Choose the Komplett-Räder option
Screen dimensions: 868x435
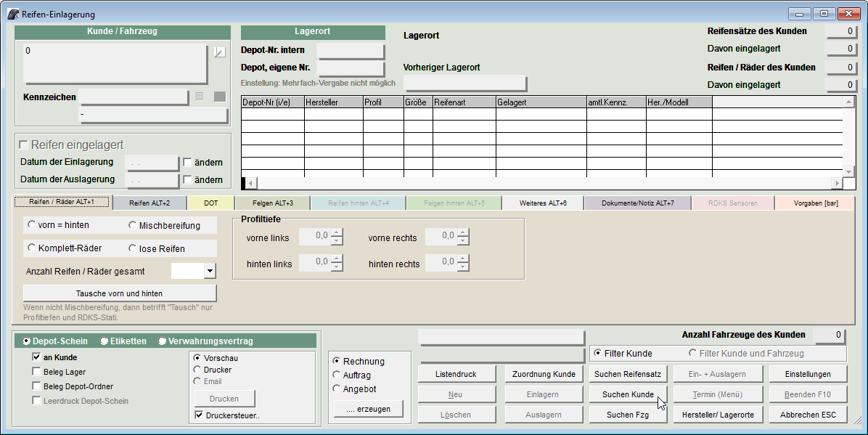tap(31, 248)
